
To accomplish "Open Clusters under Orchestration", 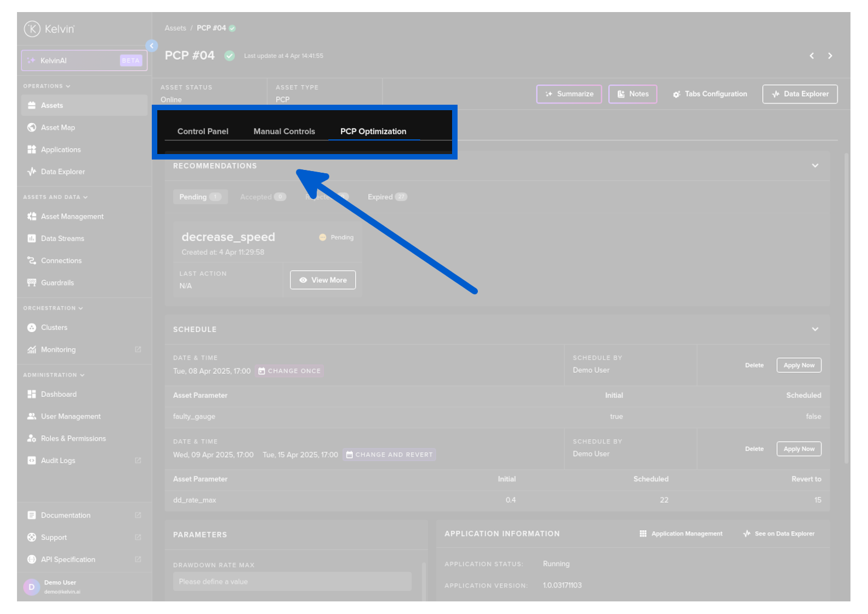I will pos(54,327).
